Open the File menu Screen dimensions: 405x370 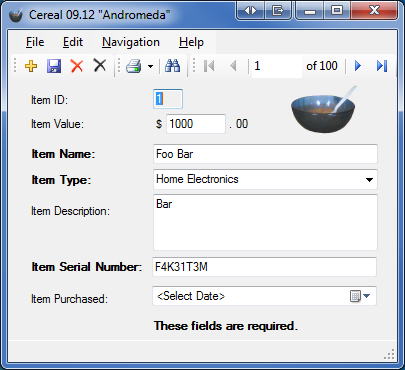coord(35,42)
